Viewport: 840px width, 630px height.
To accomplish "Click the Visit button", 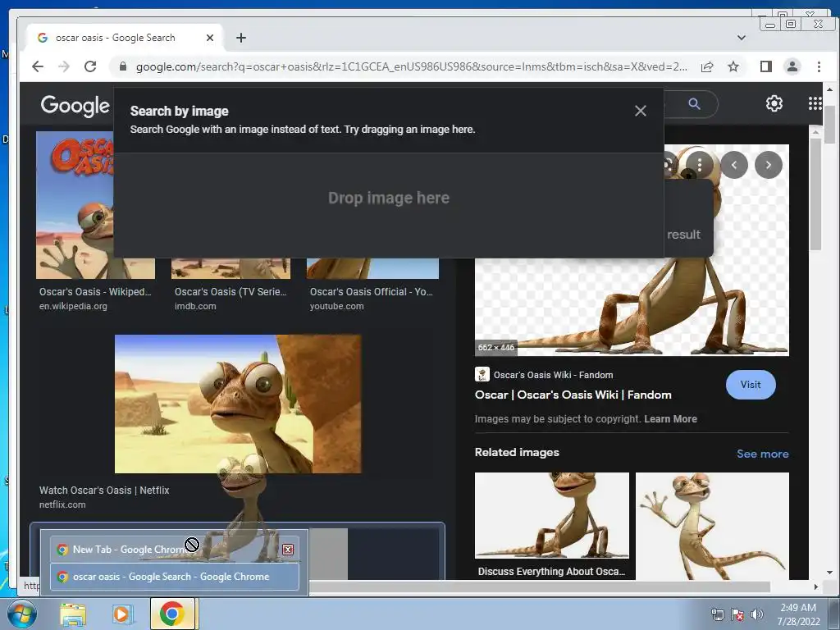I will click(x=751, y=385).
